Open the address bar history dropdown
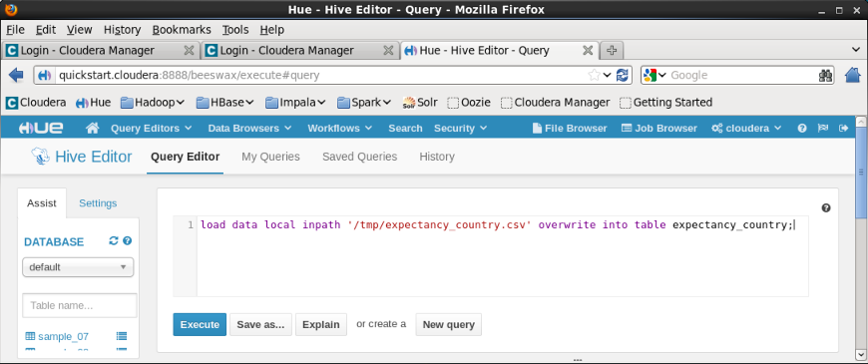868x364 pixels. pyautogui.click(x=608, y=75)
